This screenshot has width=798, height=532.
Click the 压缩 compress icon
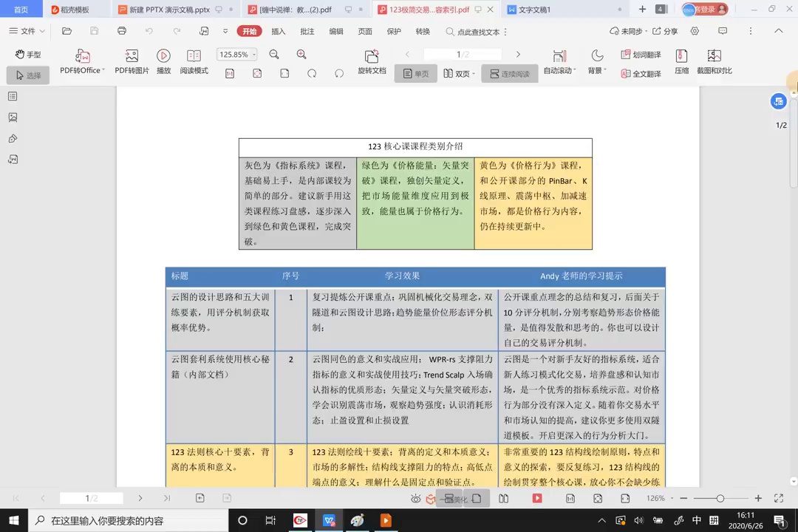[681, 57]
